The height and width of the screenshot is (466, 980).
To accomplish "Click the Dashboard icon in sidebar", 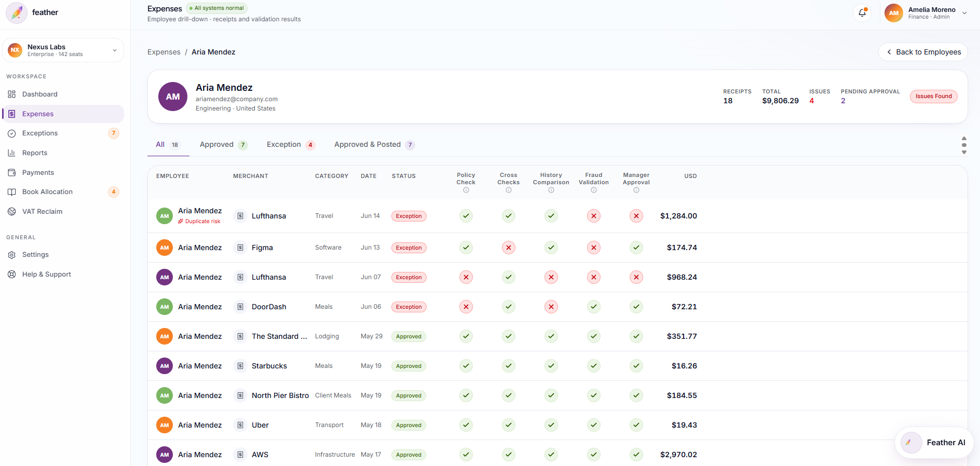I will click(11, 94).
